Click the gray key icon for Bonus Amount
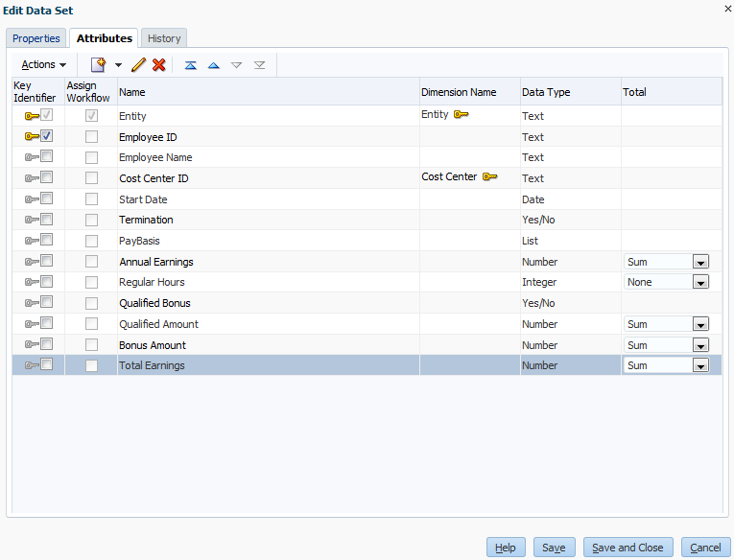The image size is (734, 560). click(x=32, y=345)
